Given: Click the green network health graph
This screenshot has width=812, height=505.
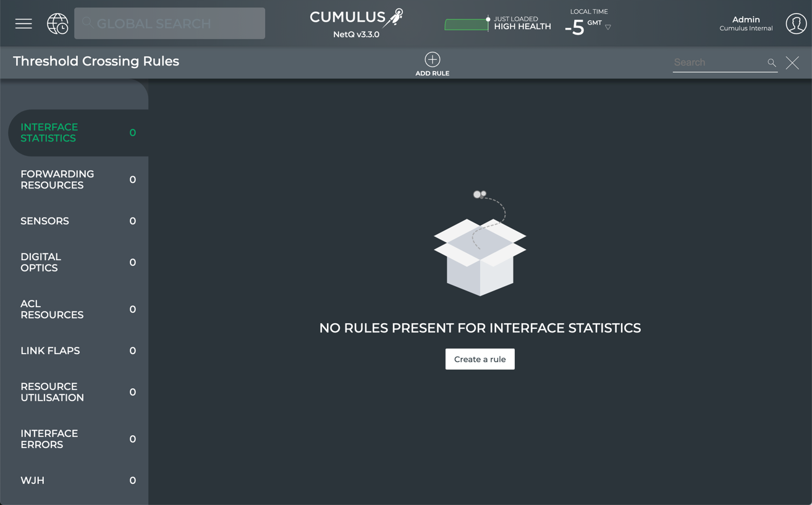Looking at the screenshot, I should pyautogui.click(x=466, y=25).
